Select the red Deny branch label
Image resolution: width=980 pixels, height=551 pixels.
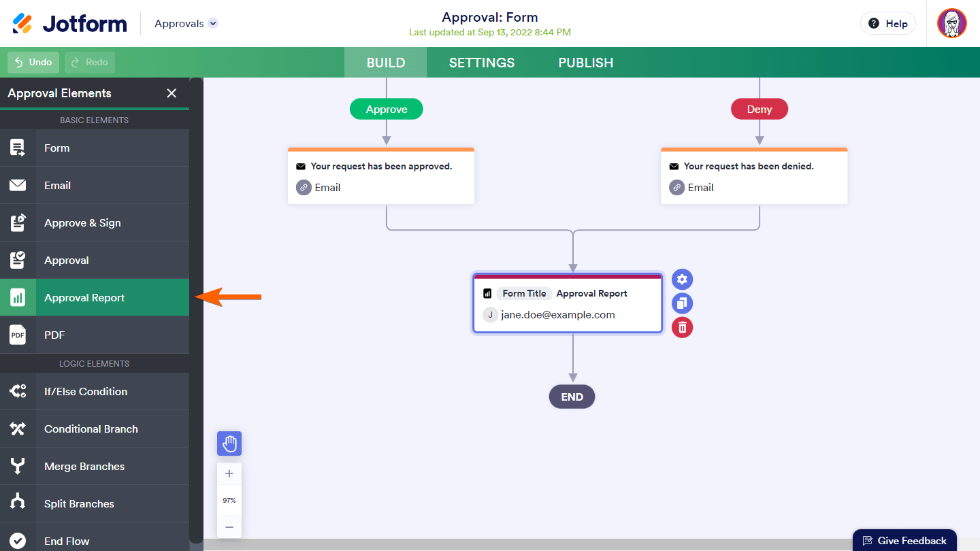click(759, 110)
